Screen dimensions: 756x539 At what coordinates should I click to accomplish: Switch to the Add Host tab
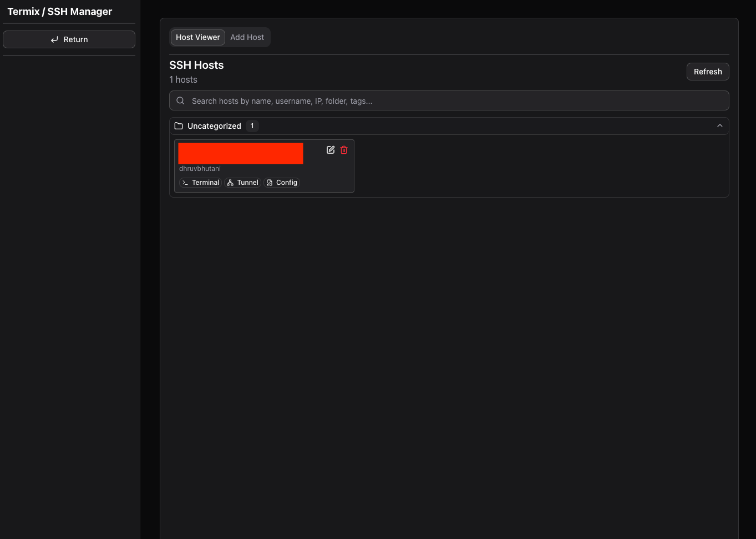[x=247, y=37]
